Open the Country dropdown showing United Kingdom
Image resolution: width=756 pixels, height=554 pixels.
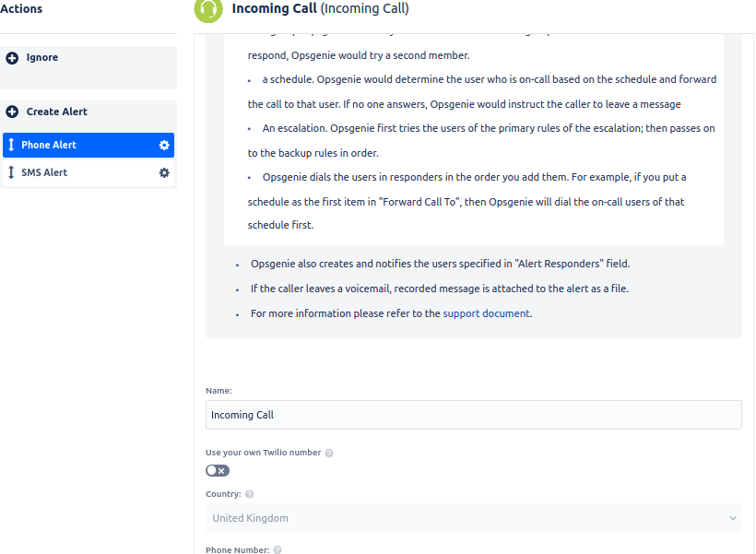click(x=474, y=518)
